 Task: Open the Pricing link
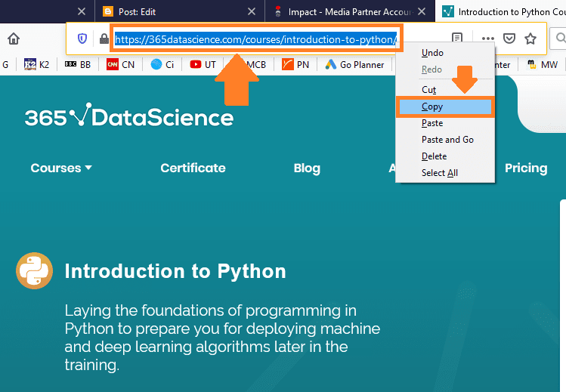526,168
